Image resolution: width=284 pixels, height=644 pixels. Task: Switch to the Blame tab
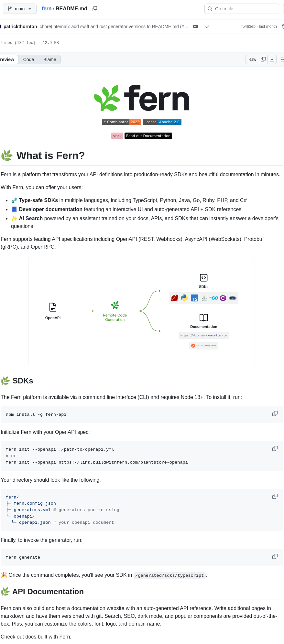(49, 59)
